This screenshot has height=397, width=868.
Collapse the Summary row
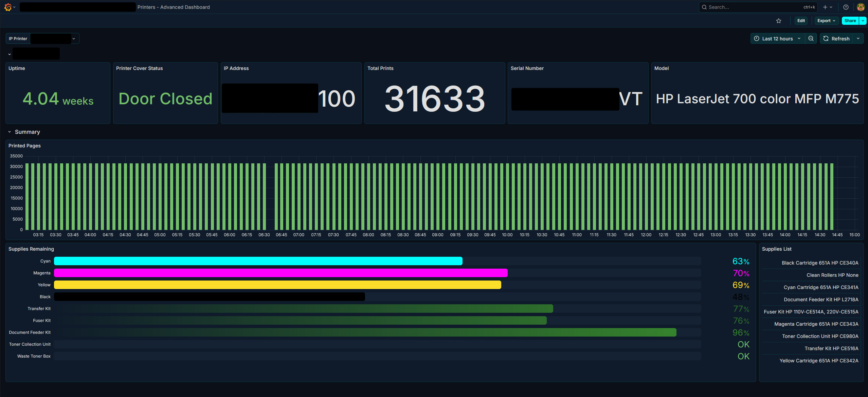point(10,132)
